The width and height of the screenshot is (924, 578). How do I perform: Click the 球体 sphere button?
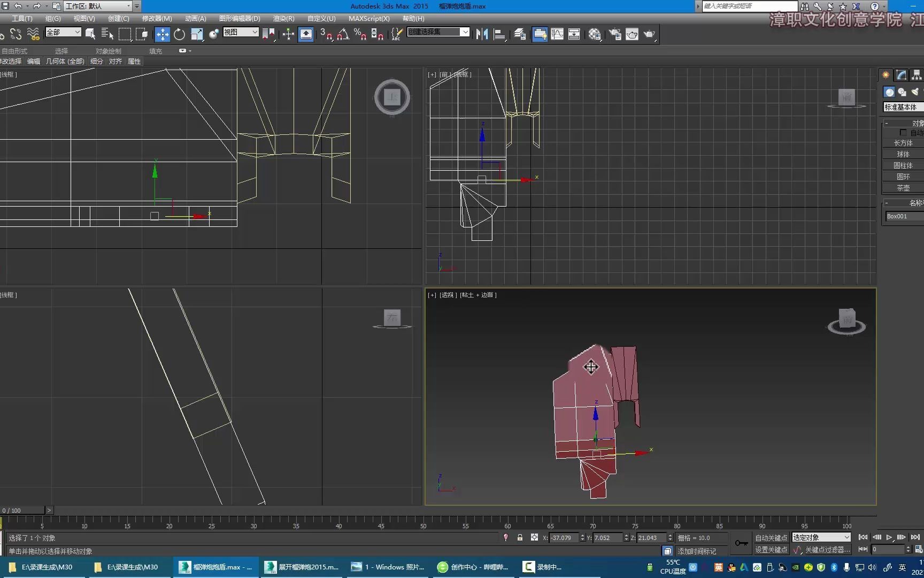(903, 154)
